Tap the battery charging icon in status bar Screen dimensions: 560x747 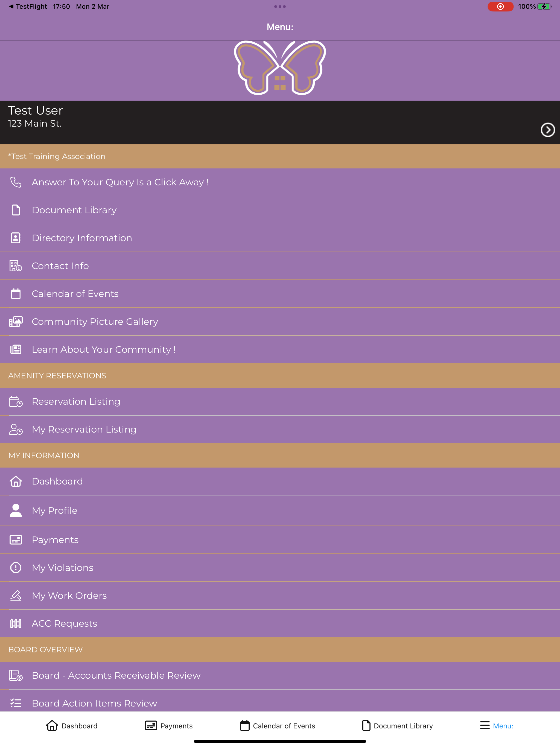[544, 6]
